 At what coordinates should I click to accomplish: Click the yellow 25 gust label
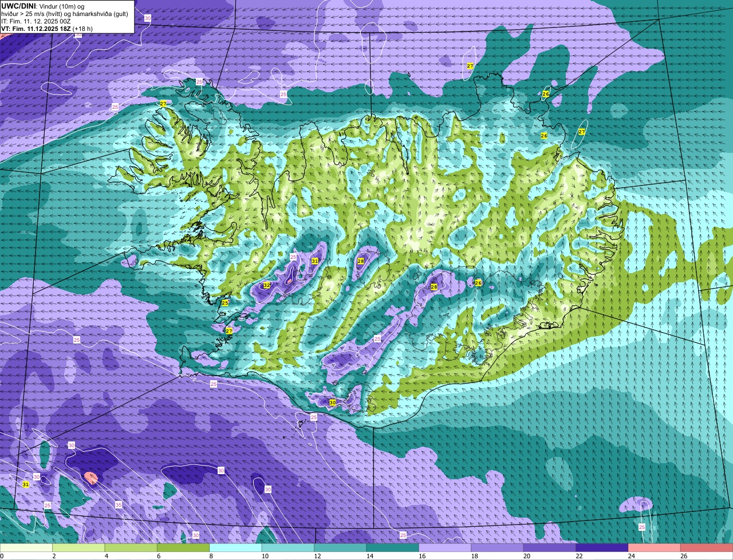pyautogui.click(x=225, y=302)
